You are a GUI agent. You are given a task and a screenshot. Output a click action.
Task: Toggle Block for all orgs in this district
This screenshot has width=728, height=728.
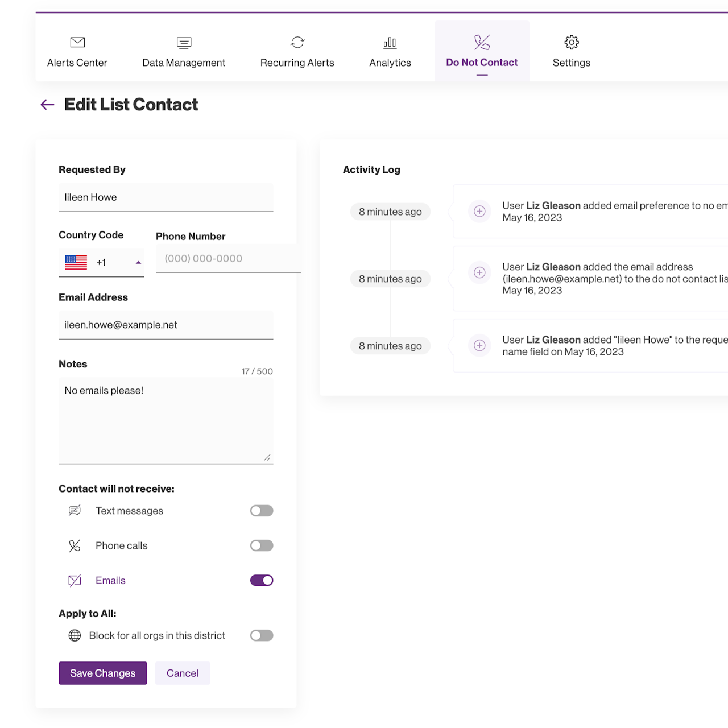pos(262,635)
